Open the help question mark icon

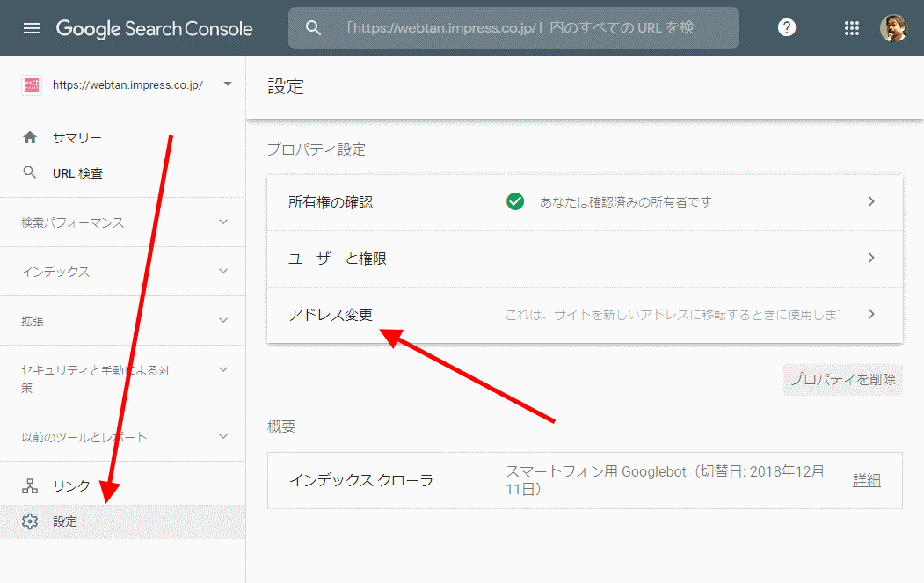click(787, 28)
